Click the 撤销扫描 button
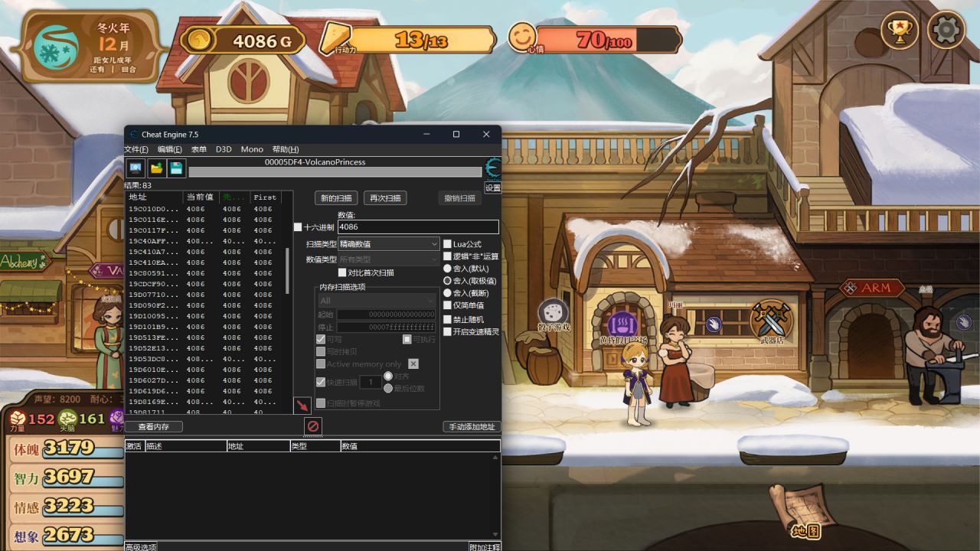The width and height of the screenshot is (980, 551). pos(460,198)
